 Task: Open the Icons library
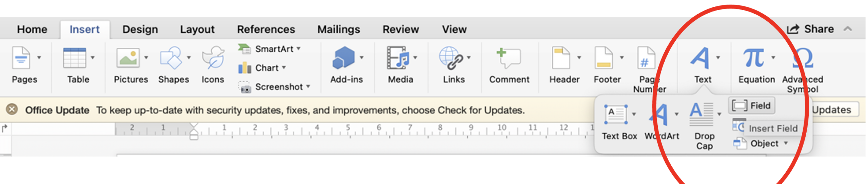[x=213, y=58]
